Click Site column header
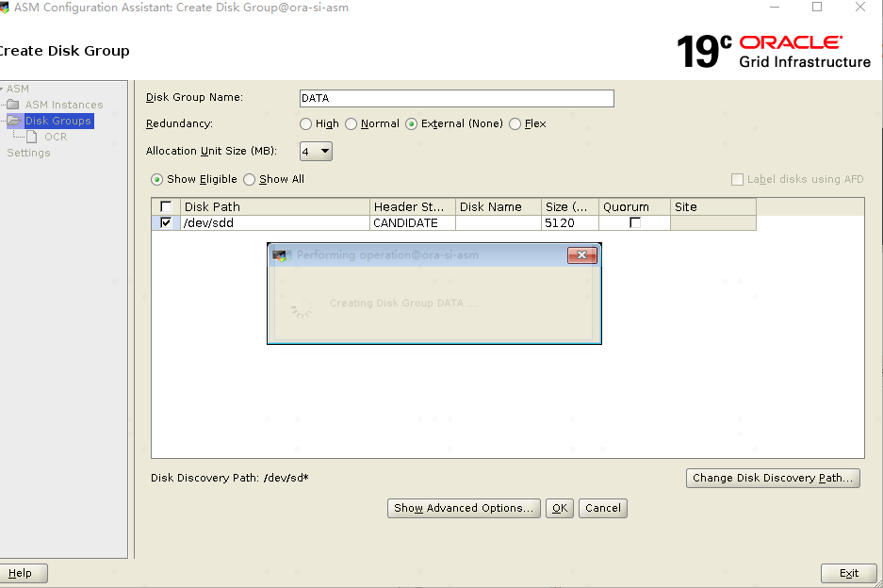Screen dimensions: 883x588 click(x=713, y=206)
